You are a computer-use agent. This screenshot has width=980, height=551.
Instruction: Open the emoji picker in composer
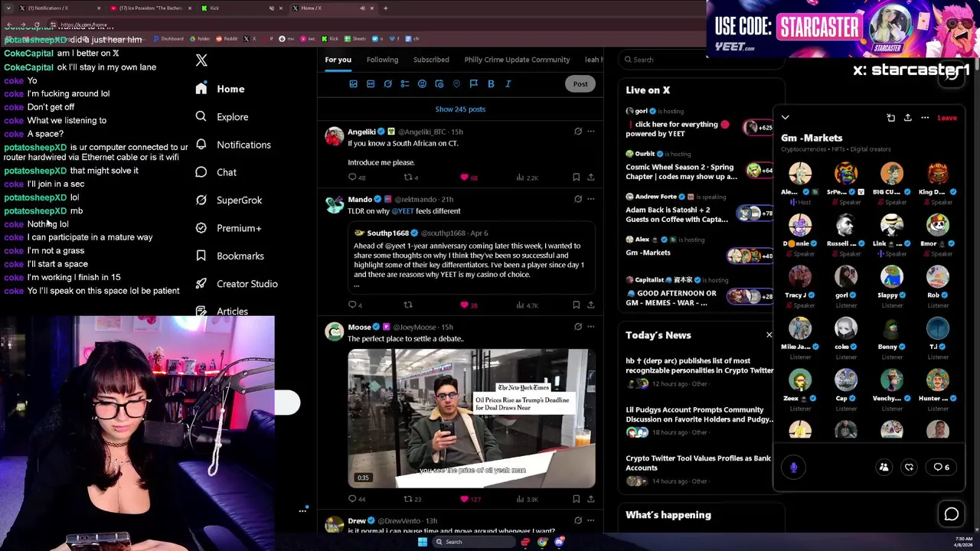(422, 84)
